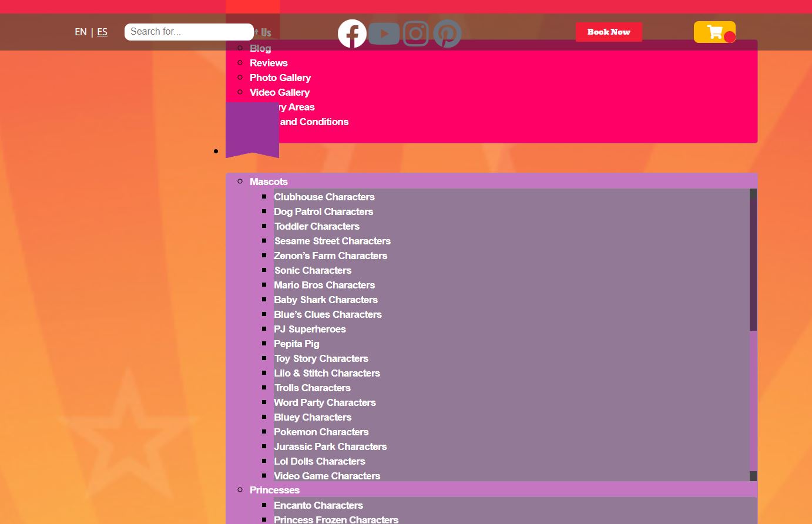
Task: Go to Video Gallery page
Action: point(280,92)
